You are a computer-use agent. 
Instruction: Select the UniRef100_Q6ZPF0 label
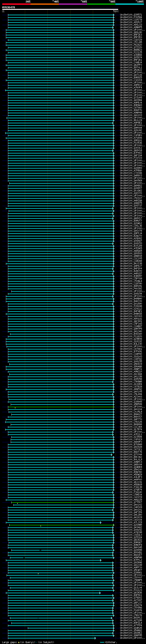tap(131, 65)
